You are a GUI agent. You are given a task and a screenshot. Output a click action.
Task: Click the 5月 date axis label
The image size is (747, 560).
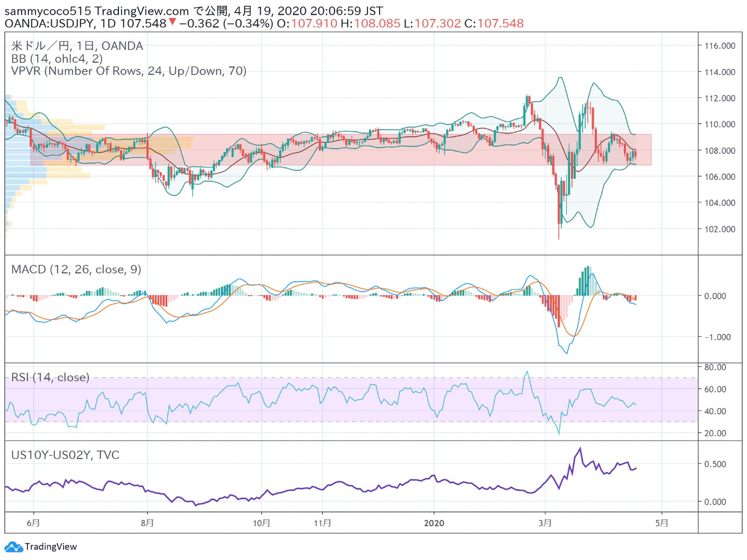662,523
